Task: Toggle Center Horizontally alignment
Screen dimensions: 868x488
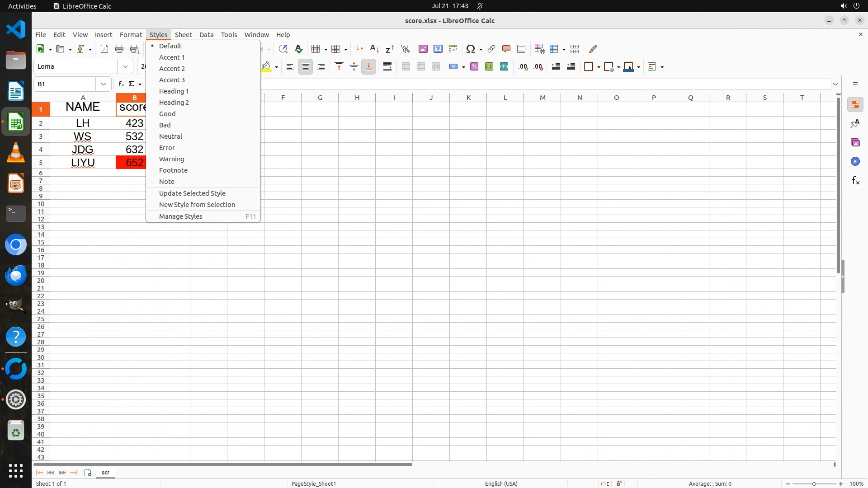Action: [x=306, y=67]
